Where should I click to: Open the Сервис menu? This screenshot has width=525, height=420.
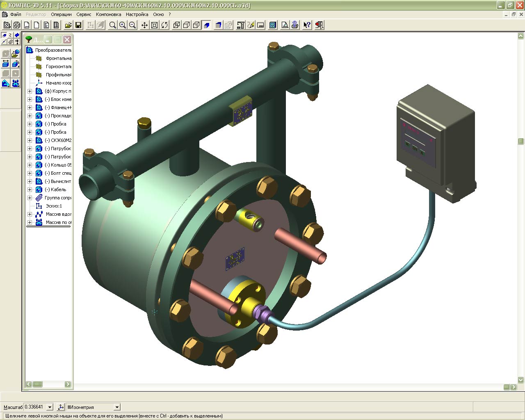coord(84,14)
